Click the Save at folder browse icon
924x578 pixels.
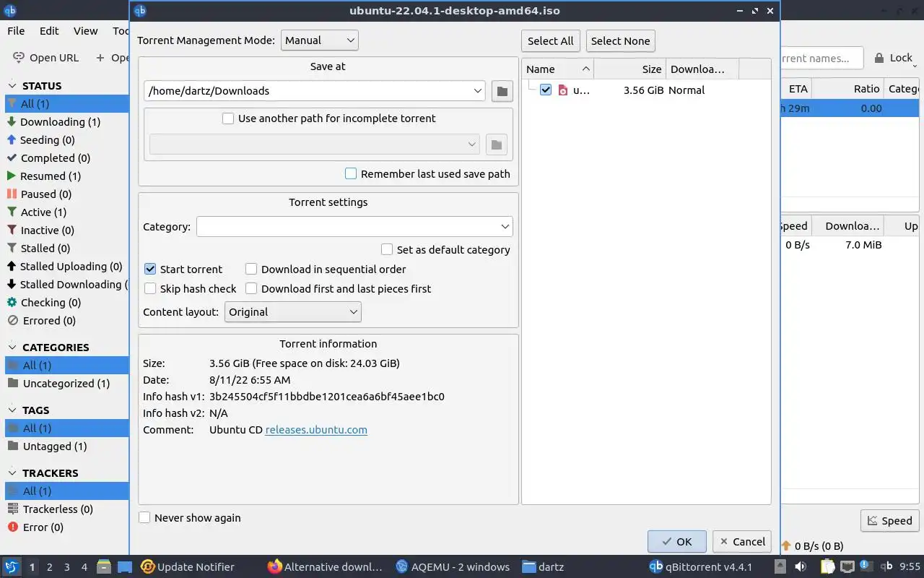[x=502, y=91]
